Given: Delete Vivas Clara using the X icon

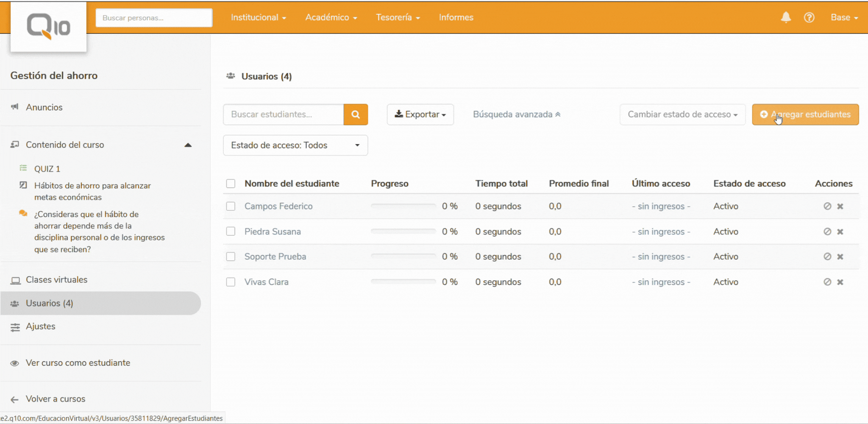Looking at the screenshot, I should tap(840, 282).
